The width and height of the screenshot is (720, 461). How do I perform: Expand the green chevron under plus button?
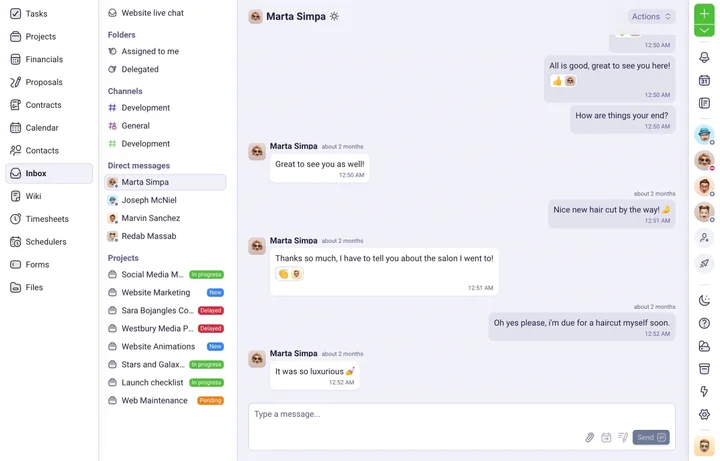click(704, 31)
